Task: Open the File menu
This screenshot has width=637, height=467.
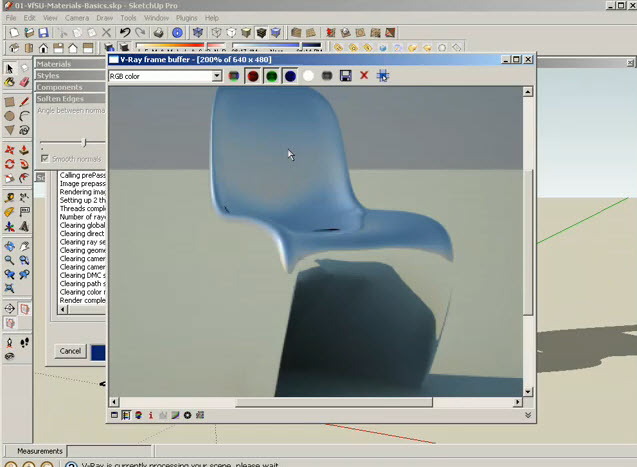Action: pos(11,18)
